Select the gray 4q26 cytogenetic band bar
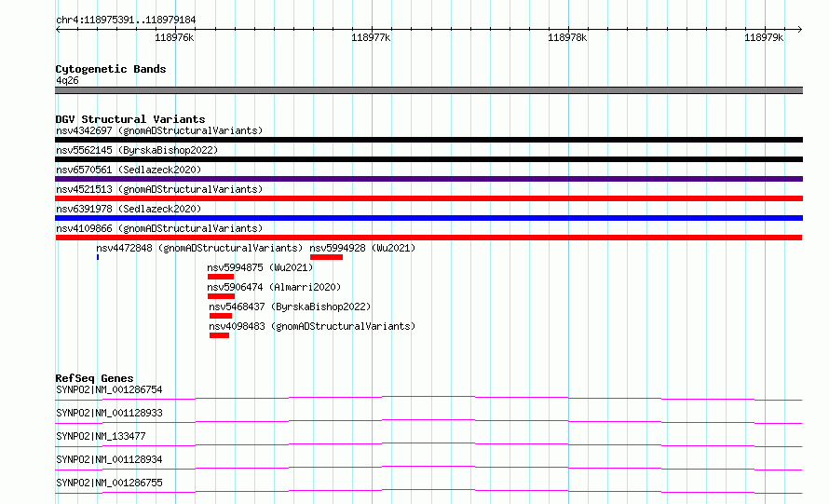The image size is (829, 504). tap(428, 90)
